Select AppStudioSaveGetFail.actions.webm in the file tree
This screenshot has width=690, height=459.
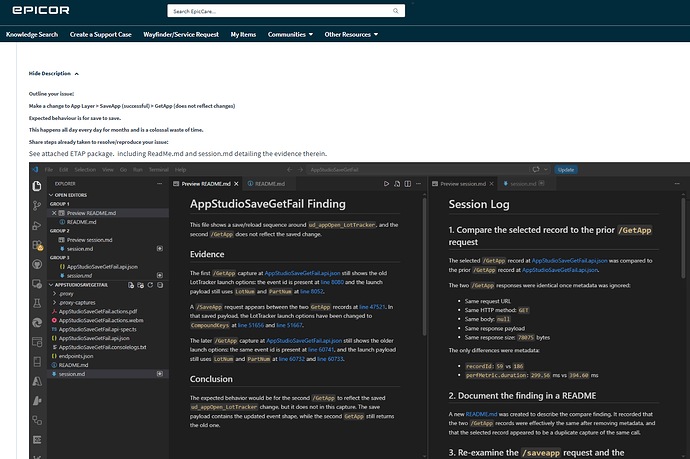(x=97, y=320)
